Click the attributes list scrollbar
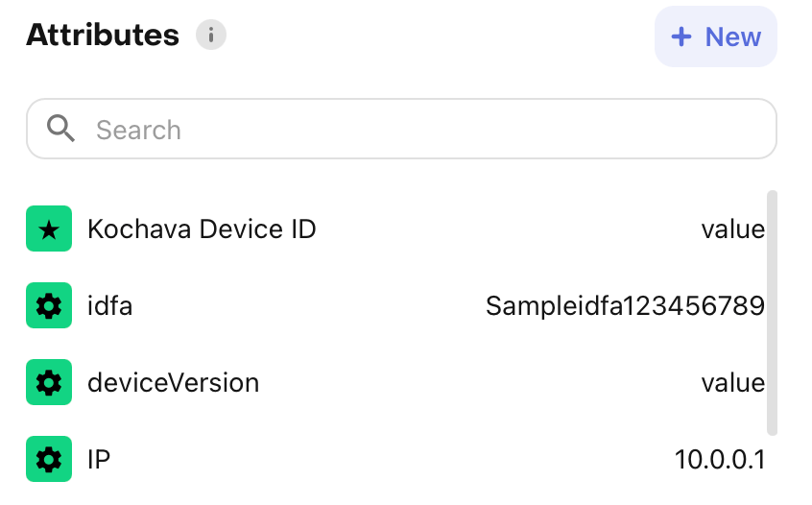Viewport: 812px width, 505px height. 772,312
